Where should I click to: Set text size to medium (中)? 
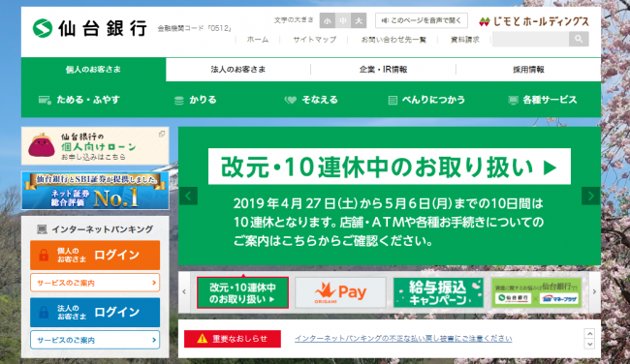pyautogui.click(x=343, y=20)
